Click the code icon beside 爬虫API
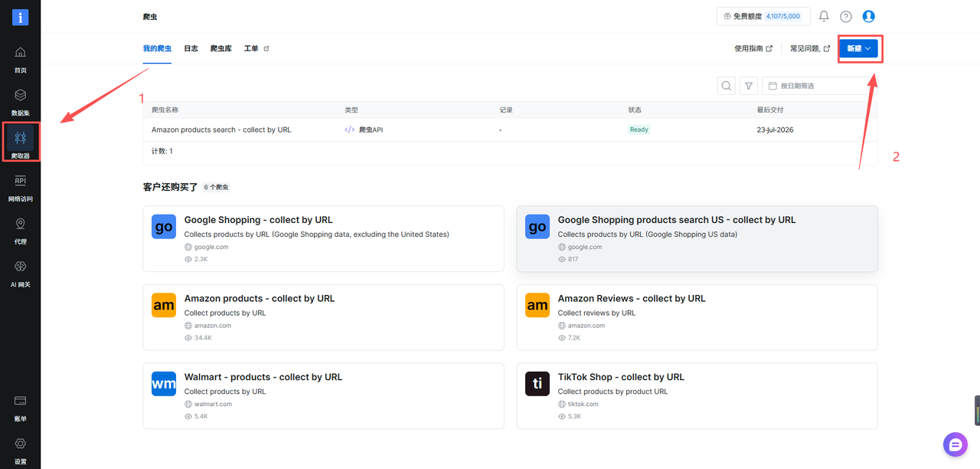980x469 pixels. [x=350, y=130]
